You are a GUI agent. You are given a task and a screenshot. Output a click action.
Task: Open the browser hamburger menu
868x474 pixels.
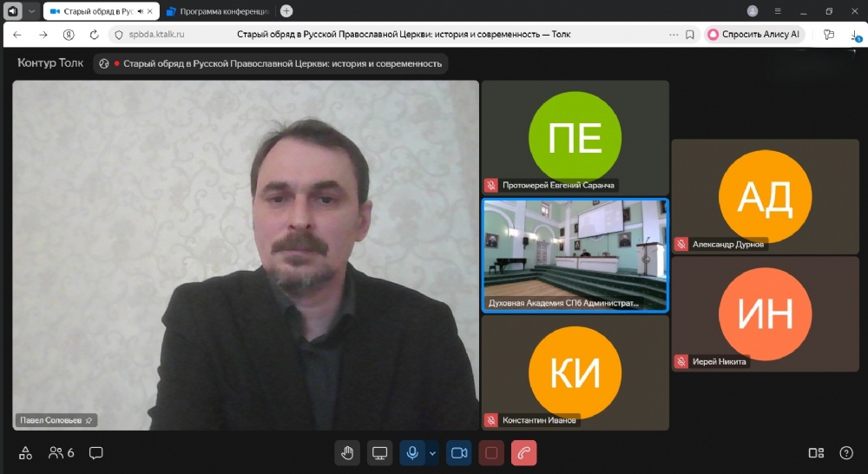(778, 11)
